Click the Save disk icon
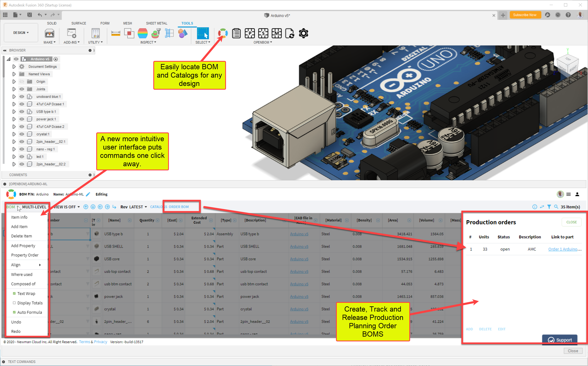 pos(30,15)
